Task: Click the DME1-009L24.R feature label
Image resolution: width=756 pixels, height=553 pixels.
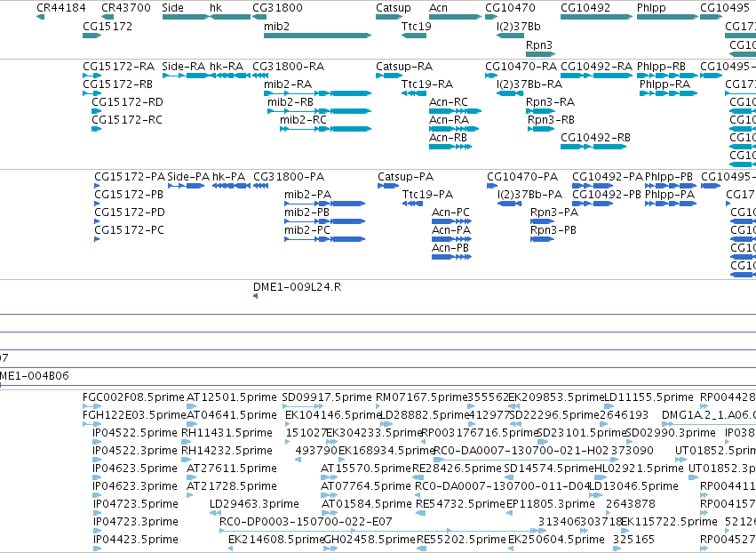Action: [x=297, y=286]
